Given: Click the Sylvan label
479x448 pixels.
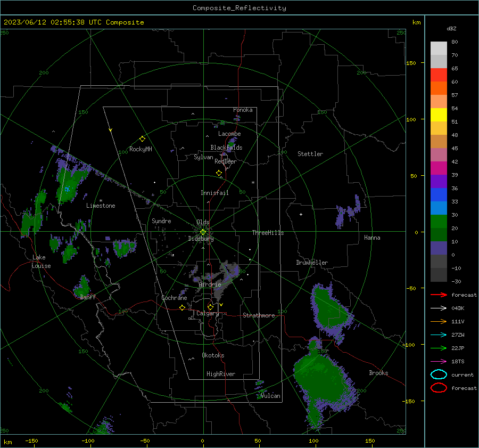Looking at the screenshot, I should [203, 157].
